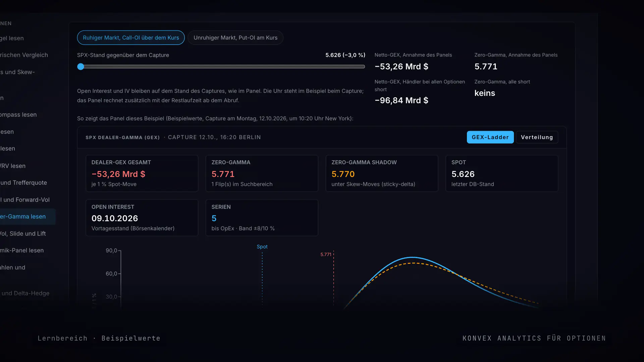This screenshot has height=362, width=644.
Task: Click the 'Spot' marker label on the chart
Action: tap(262, 247)
